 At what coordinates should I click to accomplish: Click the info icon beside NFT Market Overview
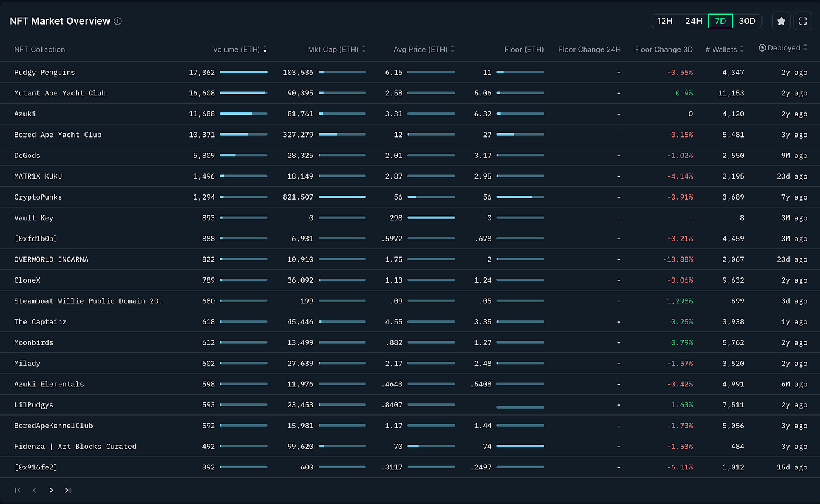point(118,21)
